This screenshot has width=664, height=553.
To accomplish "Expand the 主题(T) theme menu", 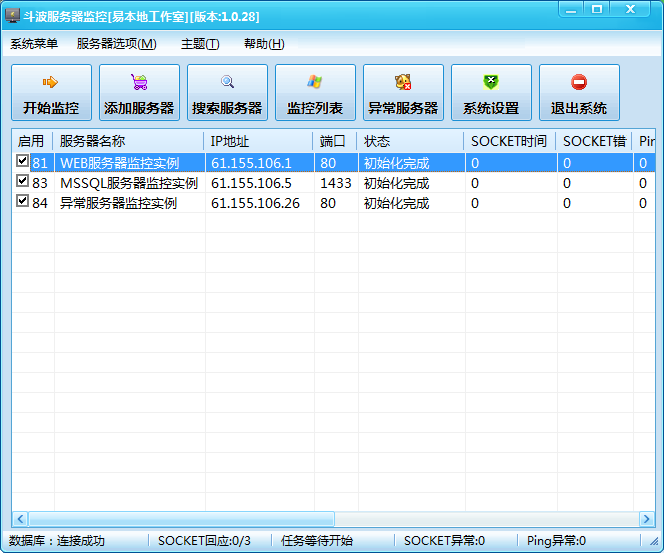I will pyautogui.click(x=200, y=44).
